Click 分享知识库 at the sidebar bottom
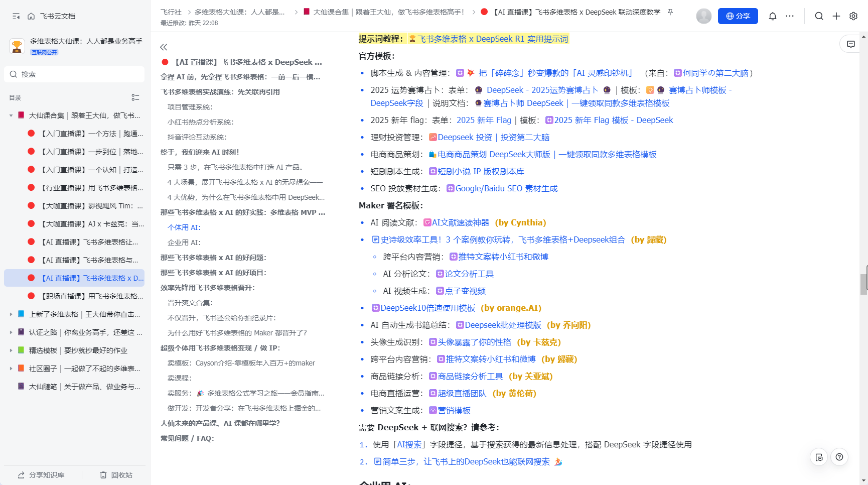 tap(41, 475)
